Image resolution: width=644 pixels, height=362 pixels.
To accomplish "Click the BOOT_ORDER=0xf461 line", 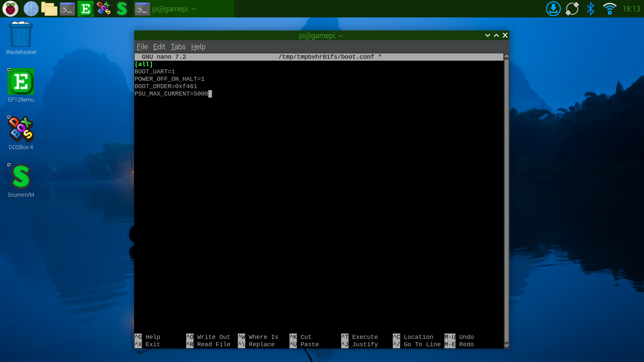I will (x=166, y=86).
